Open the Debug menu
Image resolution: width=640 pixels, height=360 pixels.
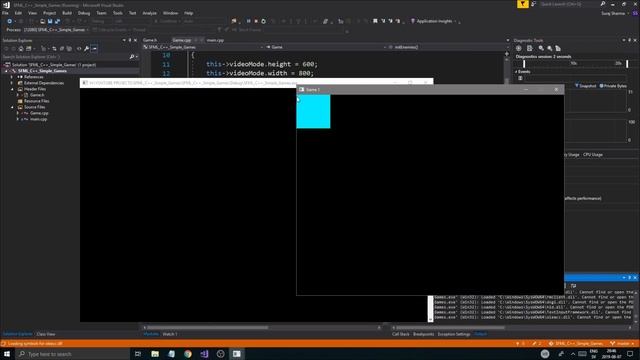[84, 13]
